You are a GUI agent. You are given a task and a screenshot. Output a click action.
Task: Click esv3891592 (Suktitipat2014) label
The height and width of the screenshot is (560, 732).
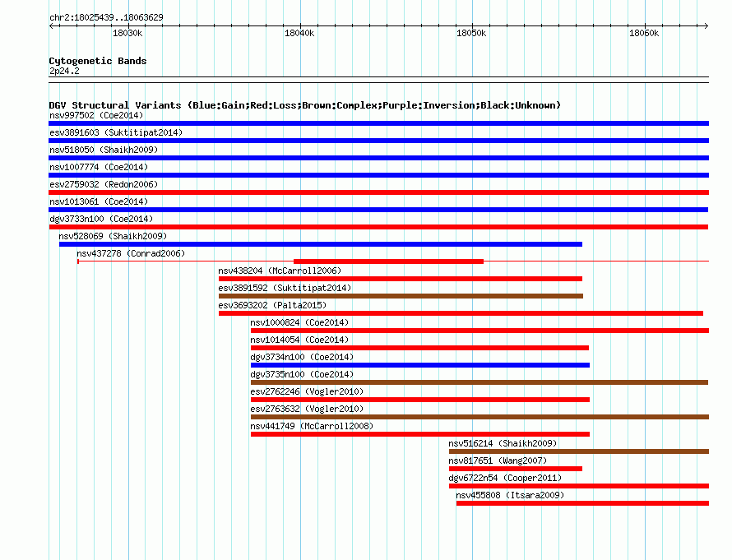pos(285,288)
